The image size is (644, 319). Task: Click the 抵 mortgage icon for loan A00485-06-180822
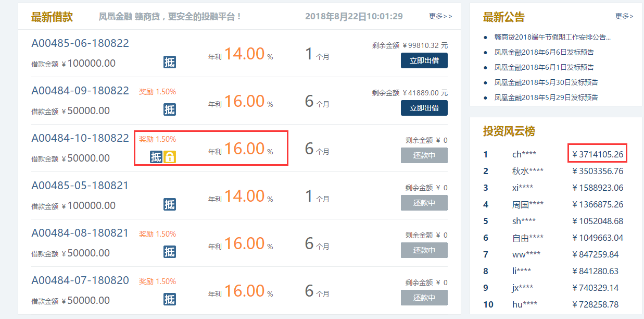click(170, 62)
